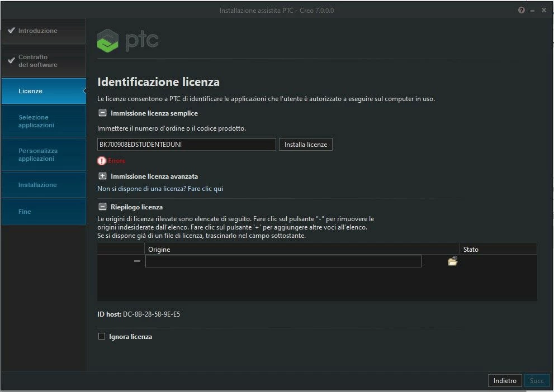Click the Origine license source input field
This screenshot has height=392, width=554.
click(283, 261)
